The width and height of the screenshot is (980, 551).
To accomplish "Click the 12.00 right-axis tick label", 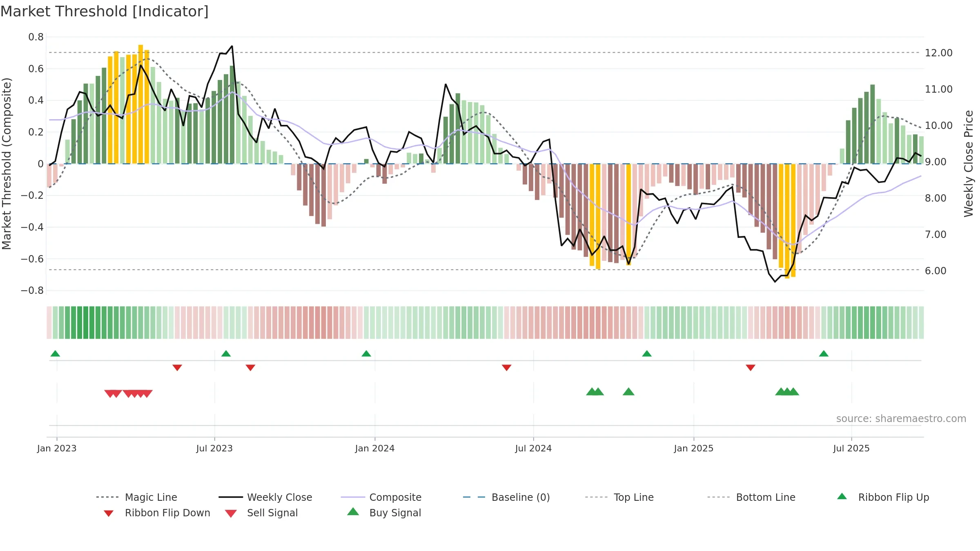I will click(939, 53).
